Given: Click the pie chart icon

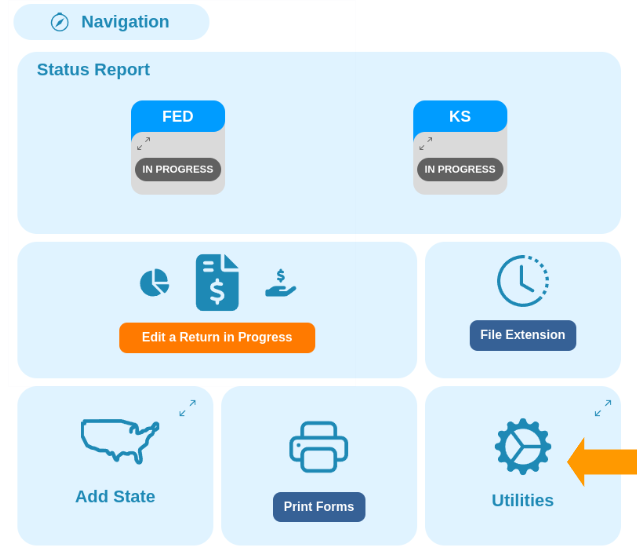Looking at the screenshot, I should point(154,282).
